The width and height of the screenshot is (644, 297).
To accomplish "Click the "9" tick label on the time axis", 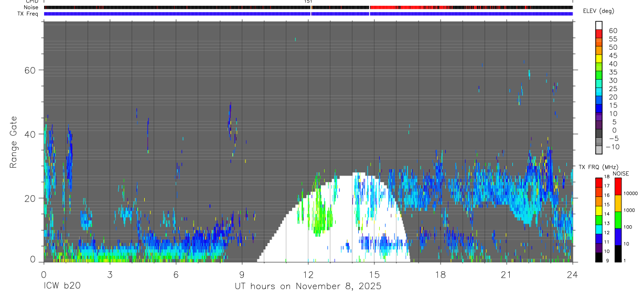I will [242, 274].
